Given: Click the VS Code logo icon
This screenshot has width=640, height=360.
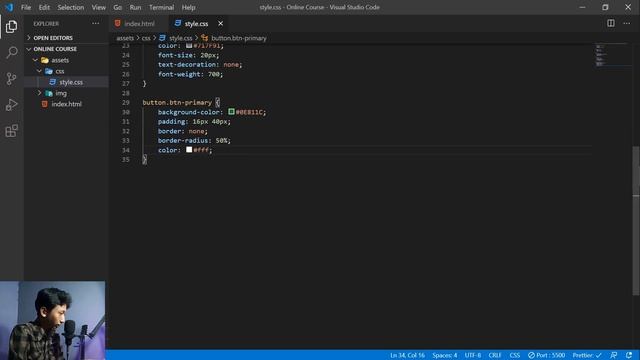Looking at the screenshot, I should 9,7.
